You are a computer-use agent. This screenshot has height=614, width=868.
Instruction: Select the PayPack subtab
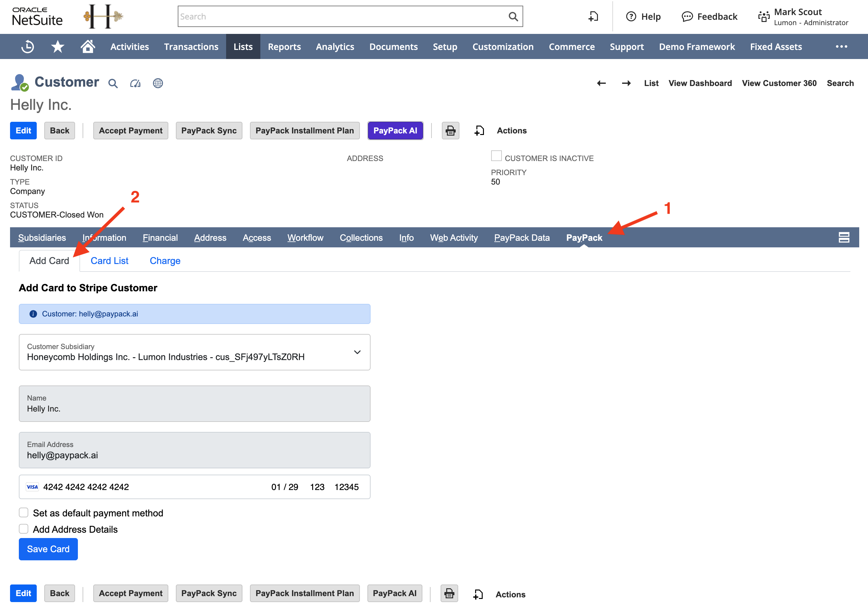tap(584, 237)
